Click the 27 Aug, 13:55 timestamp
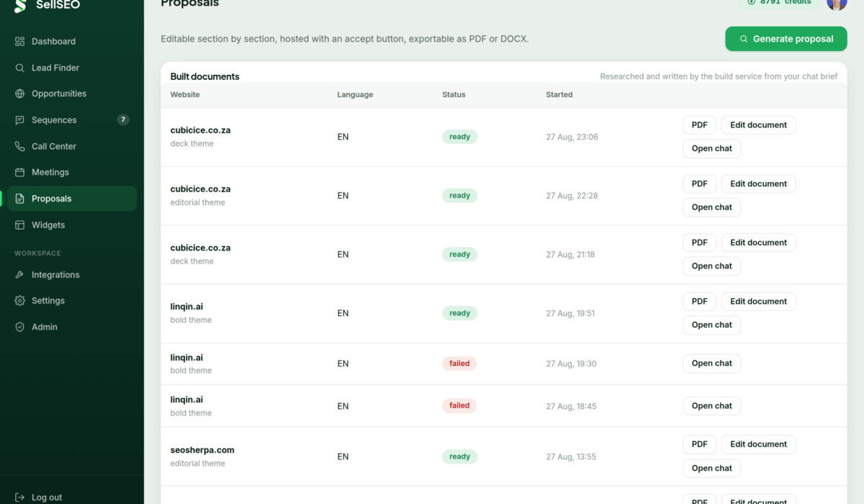Screen dimensions: 864x504 tap(571, 456)
